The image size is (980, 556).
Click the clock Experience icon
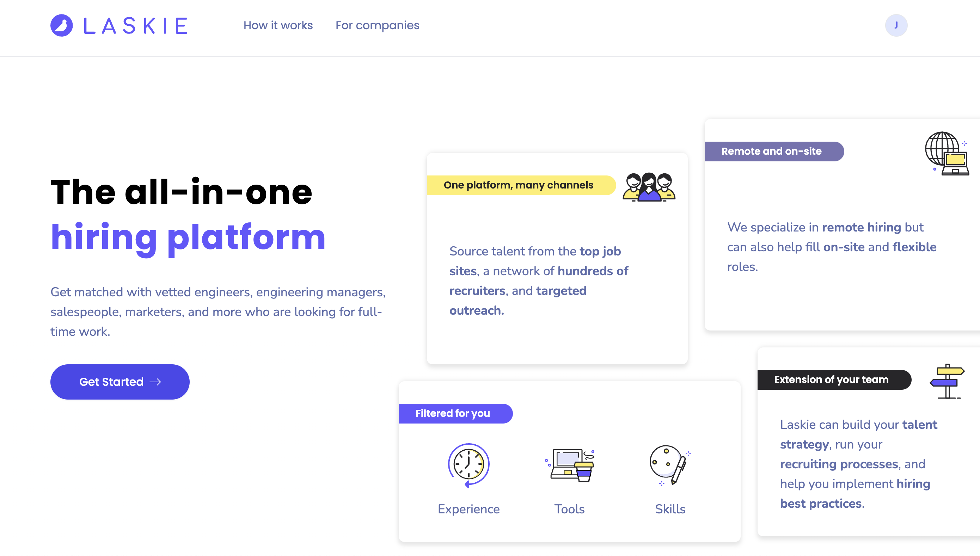click(468, 466)
